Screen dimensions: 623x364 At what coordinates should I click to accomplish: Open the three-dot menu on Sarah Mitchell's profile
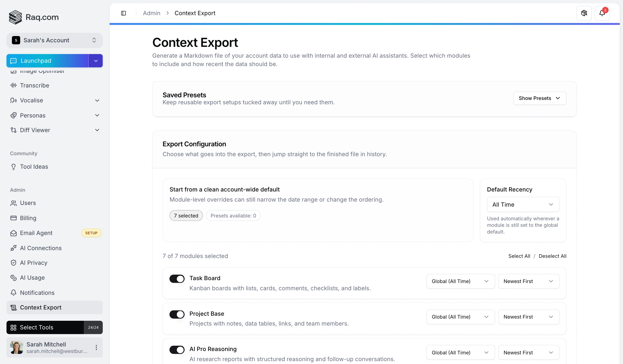click(x=96, y=347)
